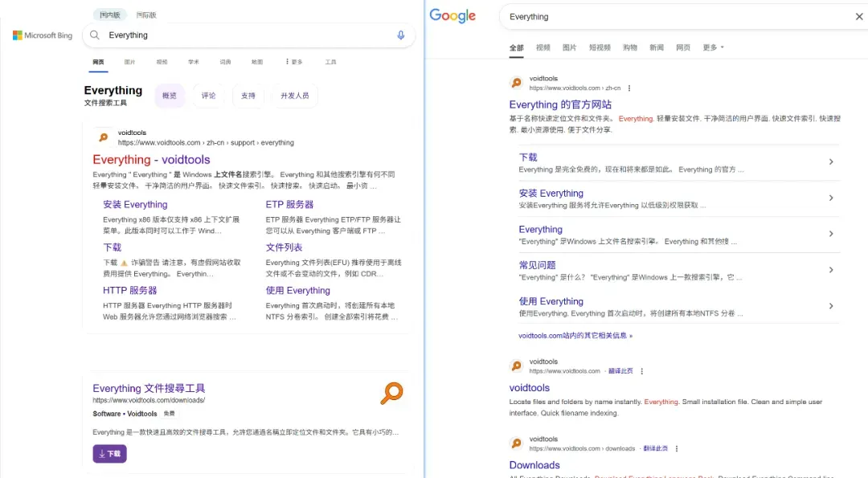Open Bing's 工具 option
Viewport: 868px width, 478px height.
[330, 62]
